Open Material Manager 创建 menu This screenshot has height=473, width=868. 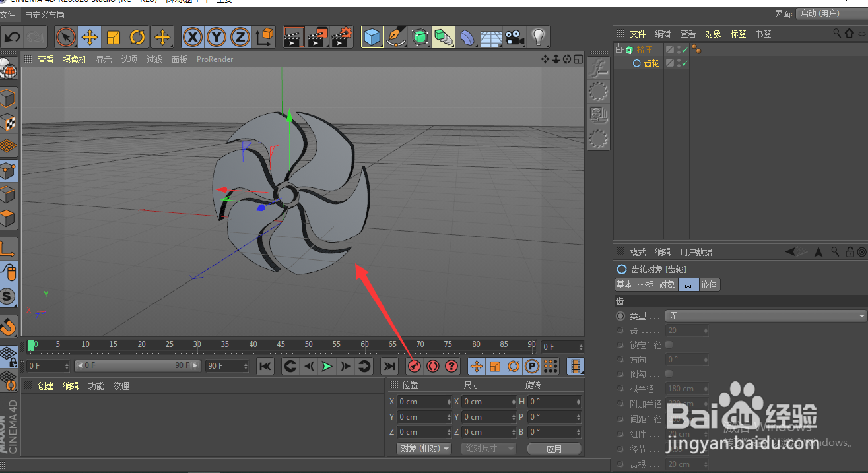coord(46,386)
